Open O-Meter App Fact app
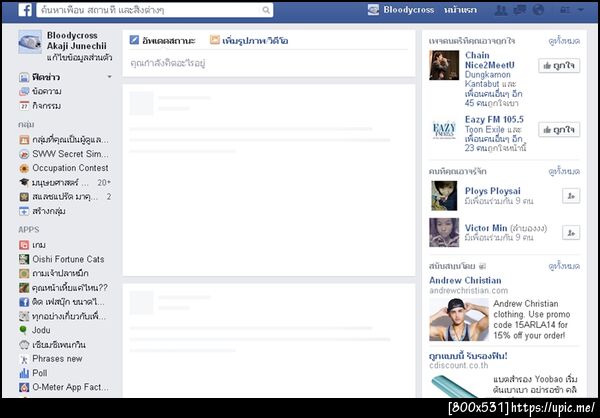This screenshot has width=600, height=418. point(64,387)
